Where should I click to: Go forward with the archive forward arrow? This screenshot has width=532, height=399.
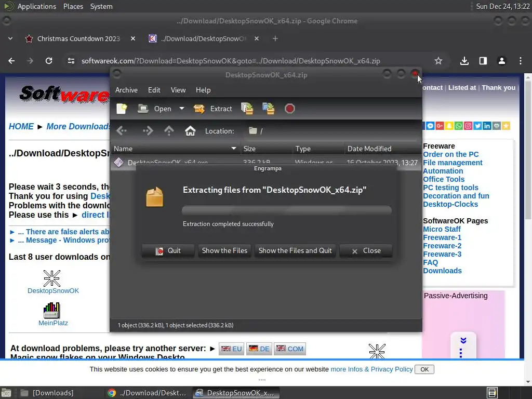148,131
